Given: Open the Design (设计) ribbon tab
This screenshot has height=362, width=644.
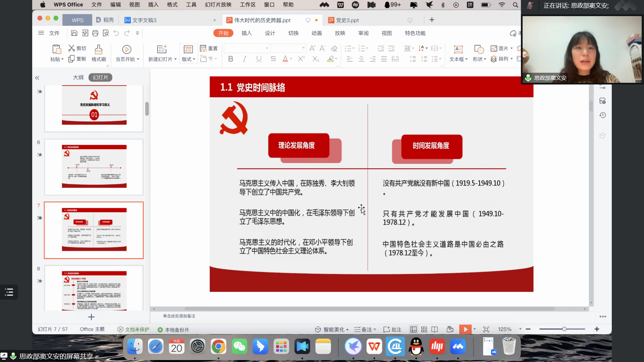Looking at the screenshot, I should (x=270, y=33).
